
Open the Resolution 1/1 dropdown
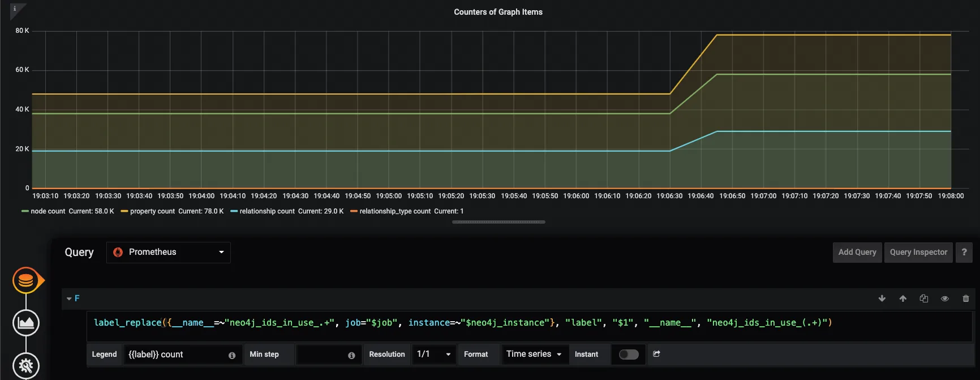(x=434, y=355)
